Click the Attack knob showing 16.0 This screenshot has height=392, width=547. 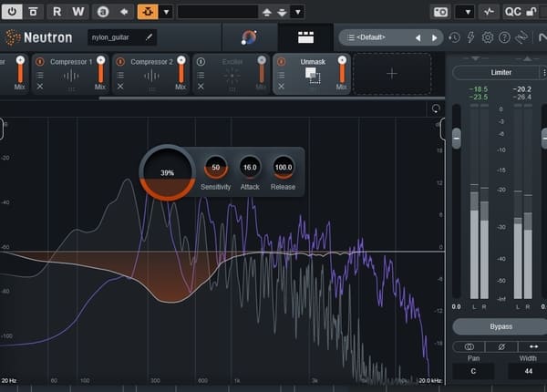[250, 168]
